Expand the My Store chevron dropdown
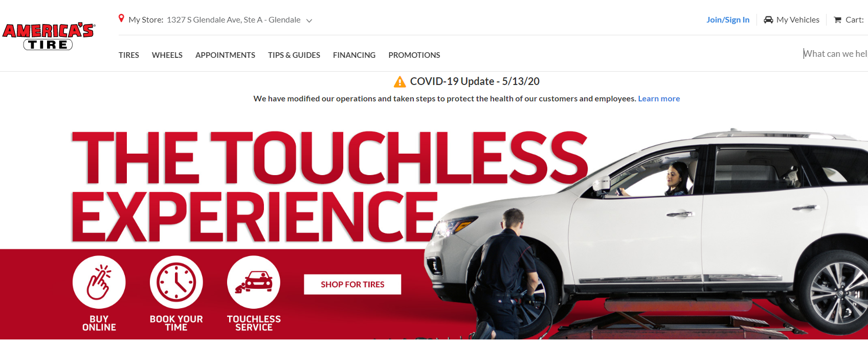This screenshot has height=341, width=868. tap(309, 21)
